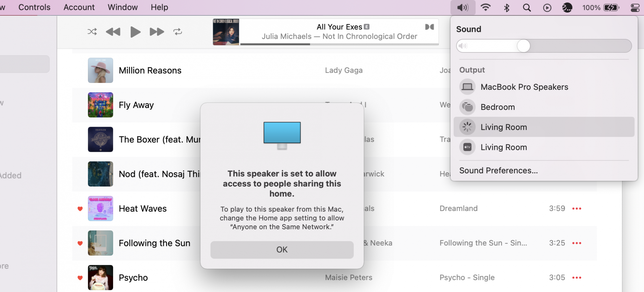Click the display icon in the dialog

(282, 135)
